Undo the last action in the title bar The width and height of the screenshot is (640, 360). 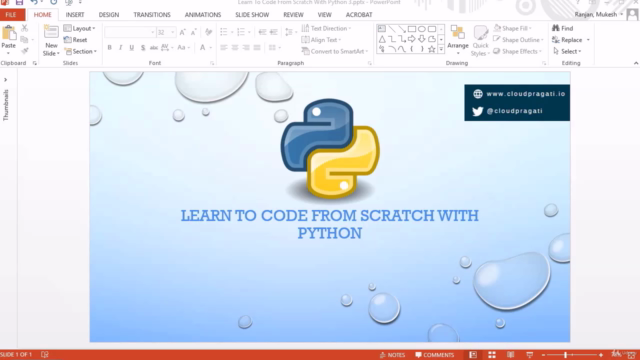(34, 2)
